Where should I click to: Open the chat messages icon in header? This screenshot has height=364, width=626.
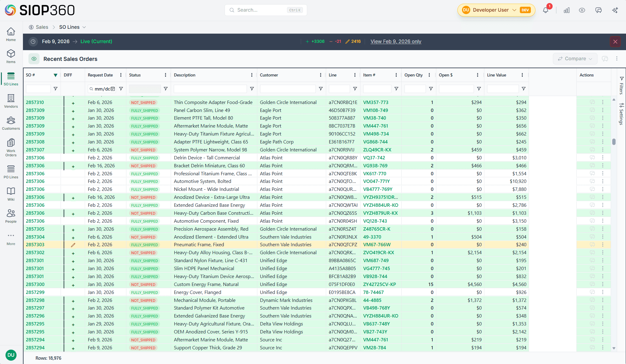click(598, 10)
